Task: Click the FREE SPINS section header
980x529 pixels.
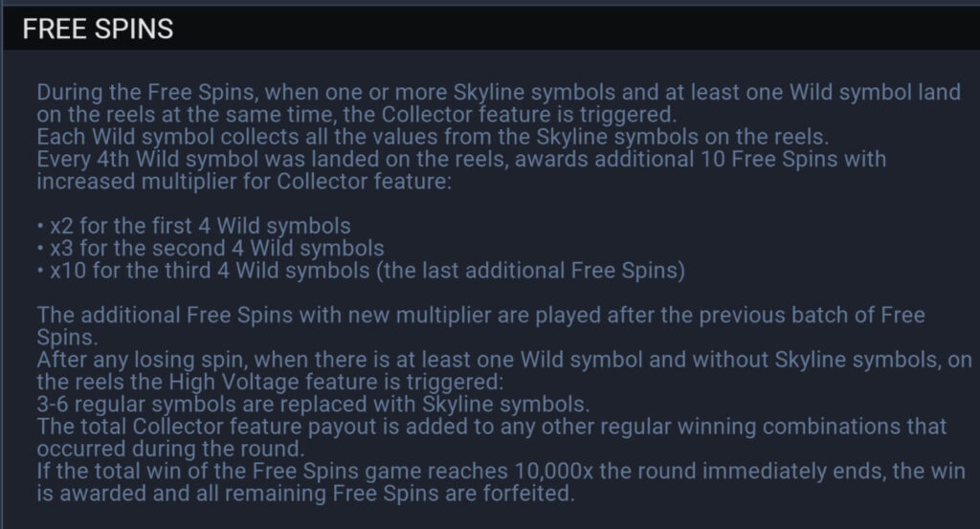Action: [98, 30]
